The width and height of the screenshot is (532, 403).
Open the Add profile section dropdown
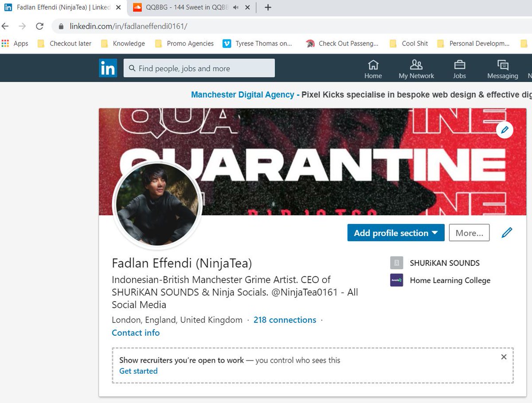click(396, 232)
